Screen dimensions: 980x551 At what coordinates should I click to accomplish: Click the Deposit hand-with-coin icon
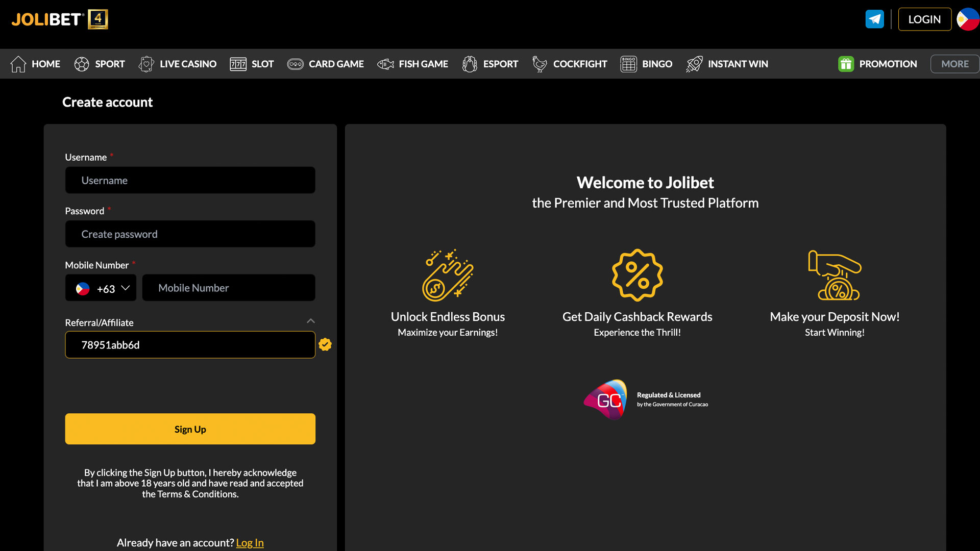click(835, 275)
